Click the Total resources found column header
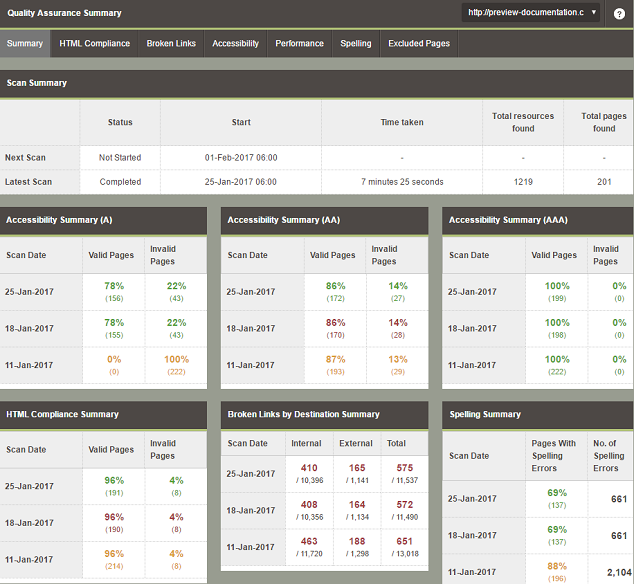The image size is (634, 584). pyautogui.click(x=523, y=123)
